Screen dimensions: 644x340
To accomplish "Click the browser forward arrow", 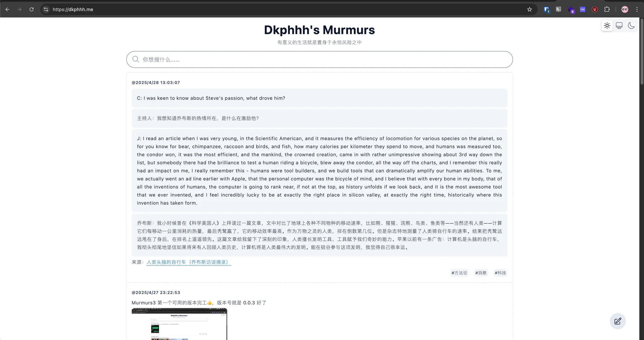I will pos(19,9).
